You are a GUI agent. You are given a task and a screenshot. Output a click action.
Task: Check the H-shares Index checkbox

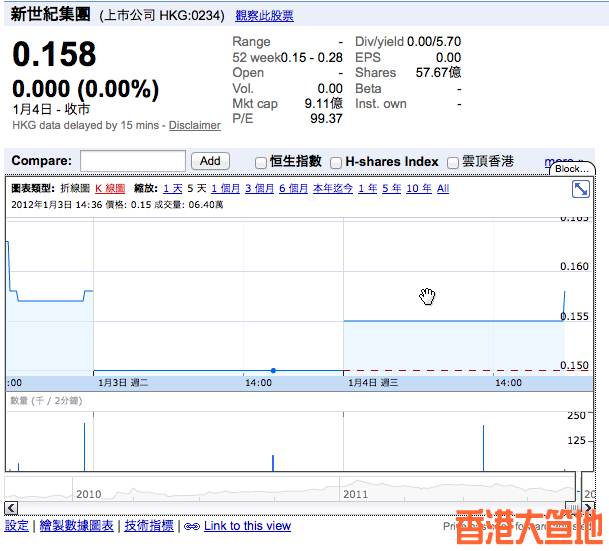336,163
